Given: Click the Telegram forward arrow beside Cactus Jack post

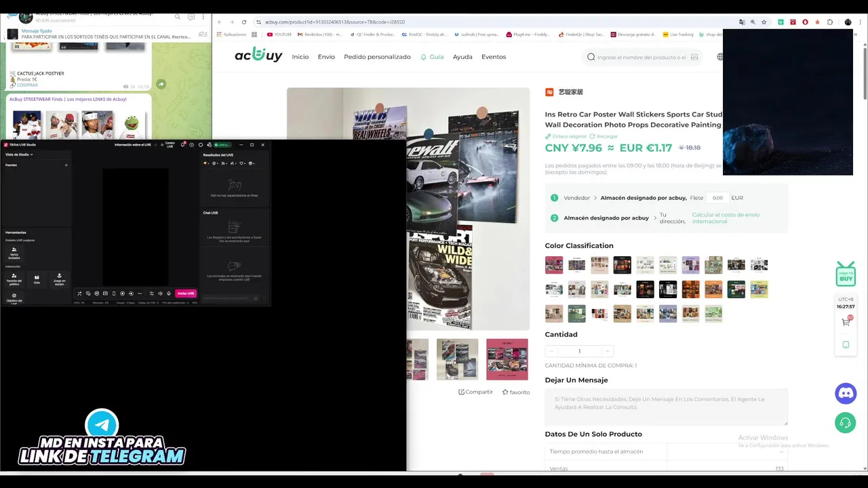Looking at the screenshot, I should (161, 84).
